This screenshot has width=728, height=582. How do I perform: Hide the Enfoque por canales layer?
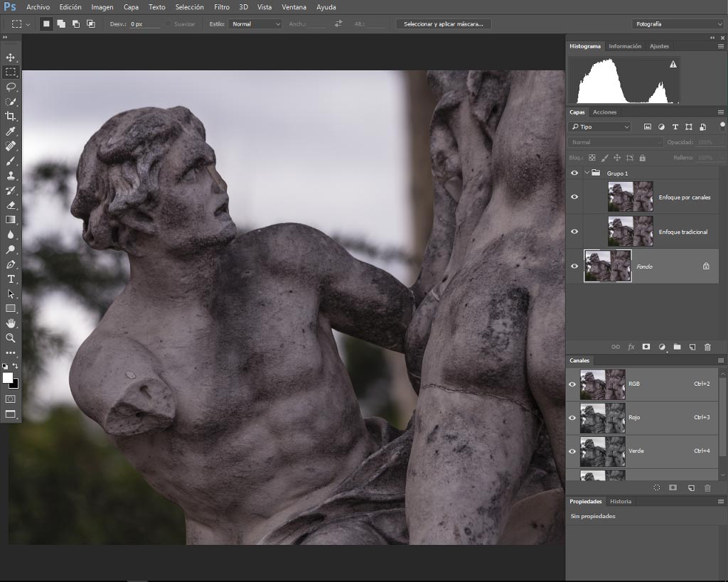[x=574, y=197]
